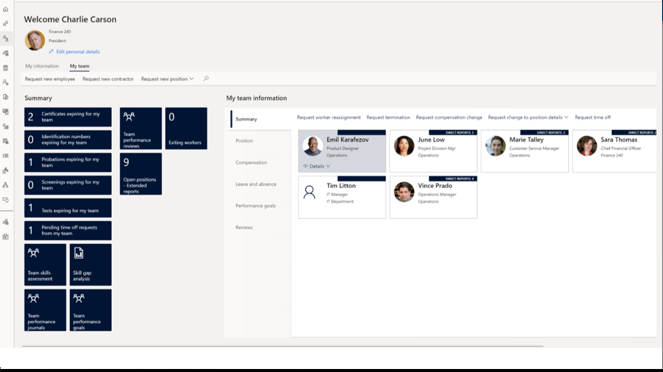663x372 pixels.
Task: Open Open positions Extended reports tile
Action: [141, 174]
